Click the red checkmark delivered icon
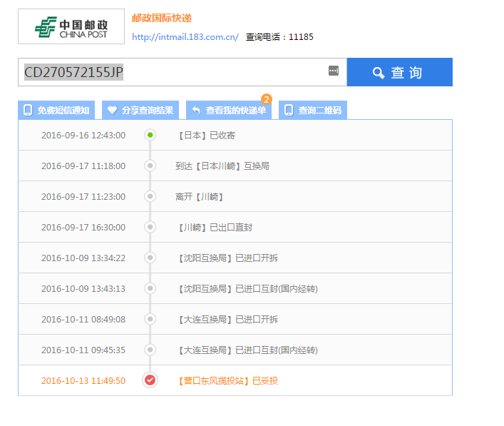This screenshot has height=426, width=504. coord(150,380)
